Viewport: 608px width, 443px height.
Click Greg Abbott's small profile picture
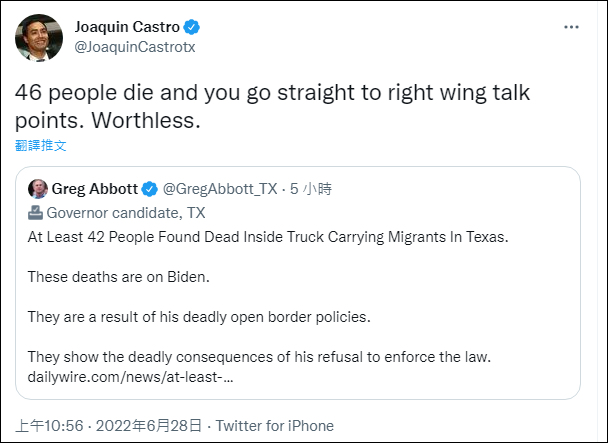[38, 188]
